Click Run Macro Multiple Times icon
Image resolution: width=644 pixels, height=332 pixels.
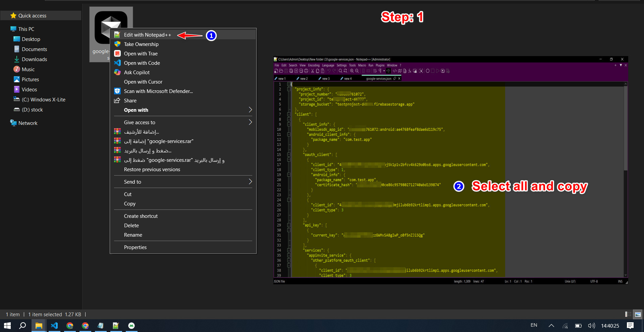tap(443, 71)
